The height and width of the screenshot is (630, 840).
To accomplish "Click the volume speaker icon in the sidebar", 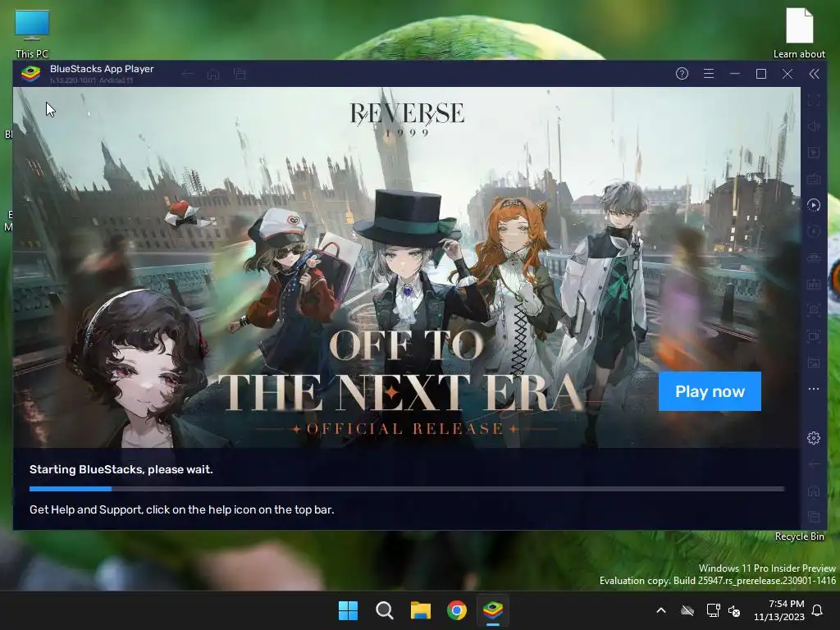I will click(813, 126).
